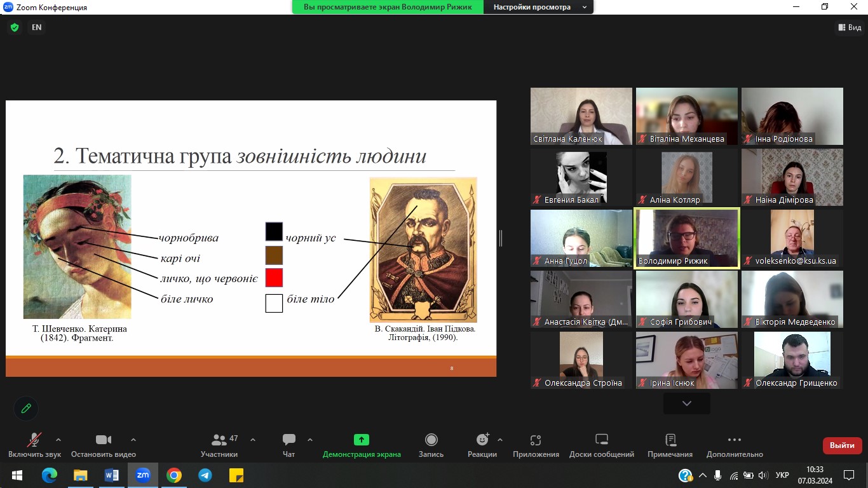Click the green encryption shield icon

pos(15,27)
